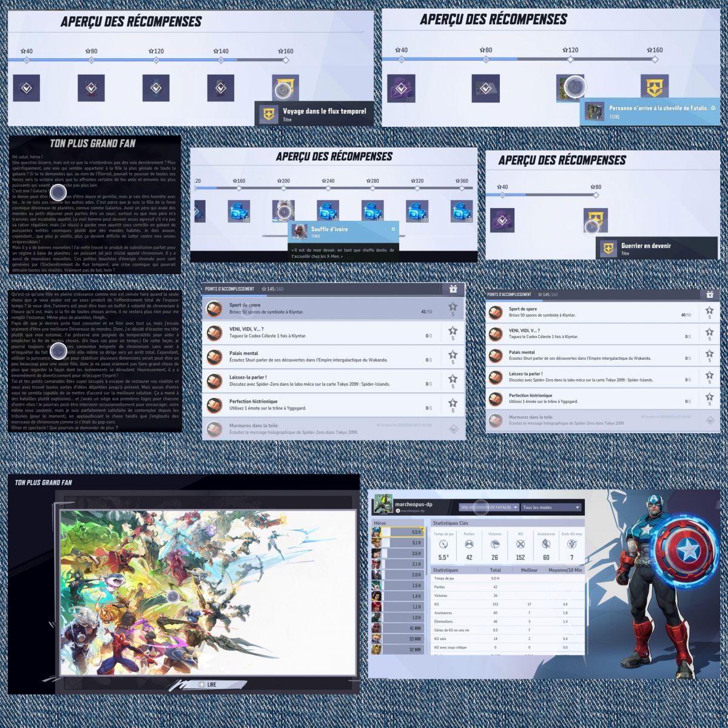Click the ☆140 reward icon
728x728 pixels.
[x=220, y=88]
